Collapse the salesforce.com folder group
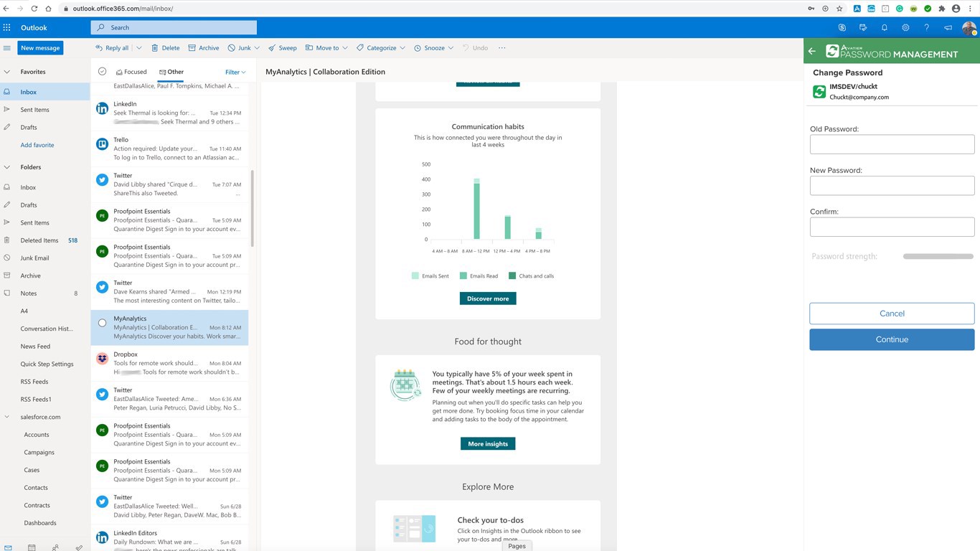 click(x=7, y=417)
